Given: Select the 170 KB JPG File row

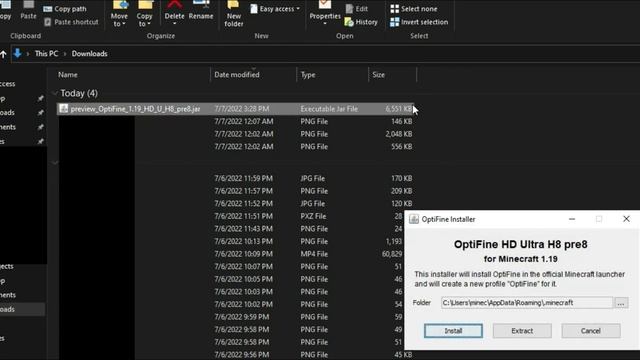Looking at the screenshot, I should [236, 178].
